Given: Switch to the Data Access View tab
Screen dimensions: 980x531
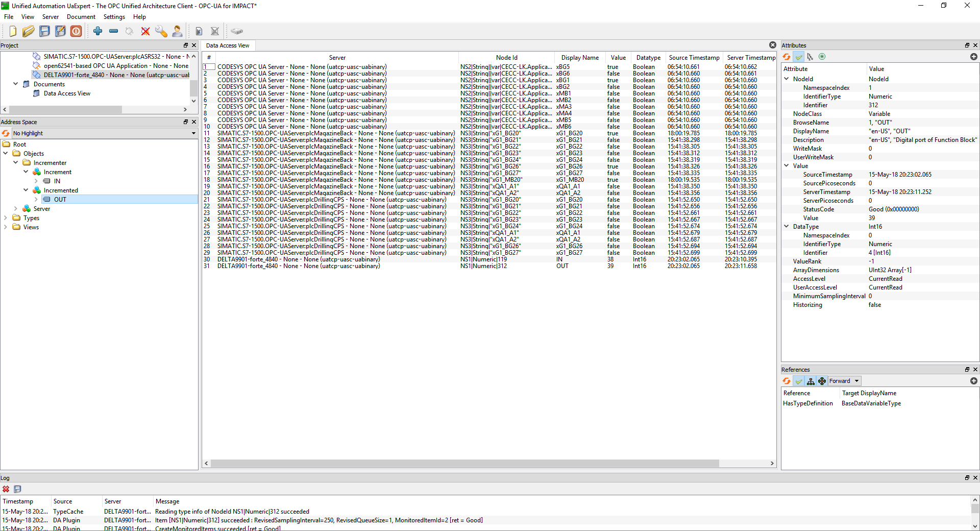Looking at the screenshot, I should (x=228, y=45).
